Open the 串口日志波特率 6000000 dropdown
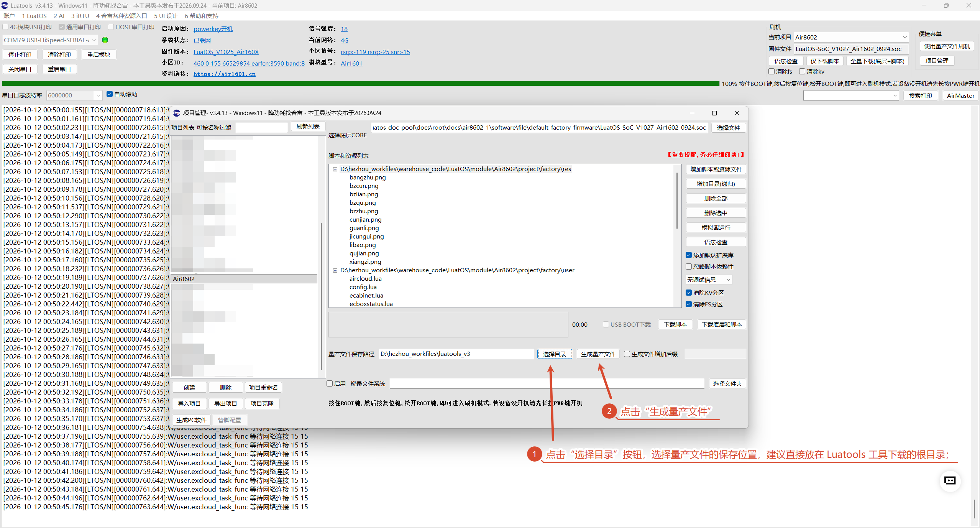 coord(74,95)
